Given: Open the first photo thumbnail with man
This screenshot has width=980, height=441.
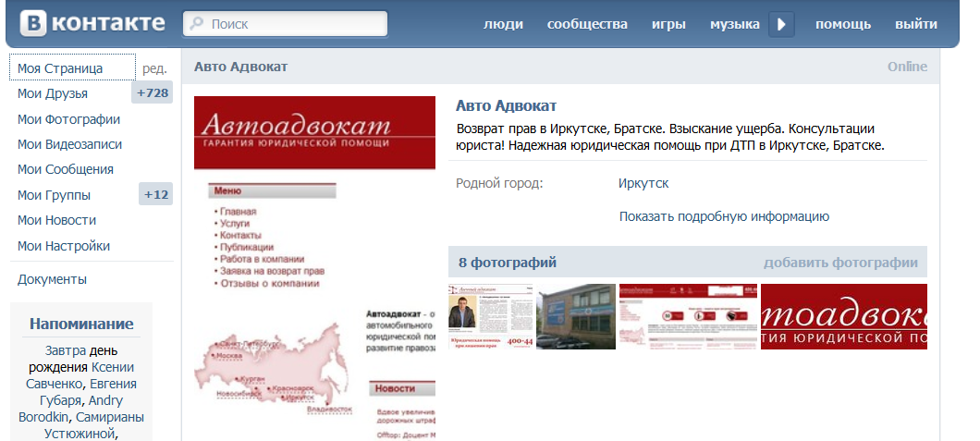Looking at the screenshot, I should pyautogui.click(x=490, y=316).
